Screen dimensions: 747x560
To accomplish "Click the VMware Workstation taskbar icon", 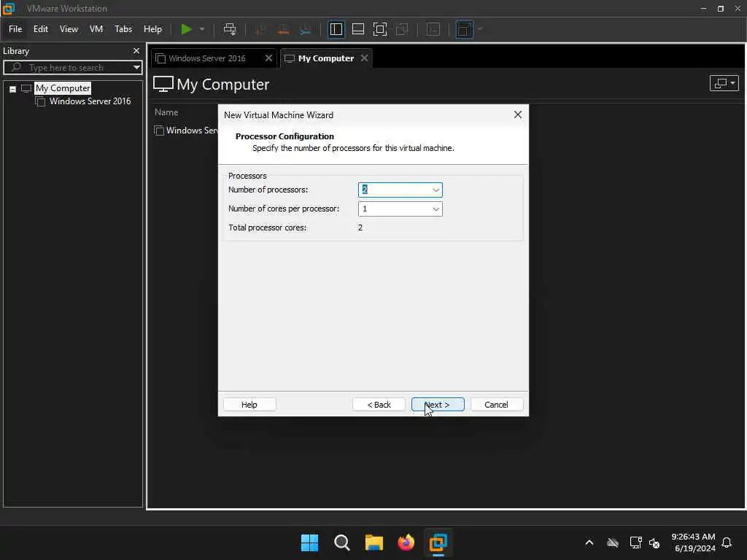I will [x=438, y=542].
